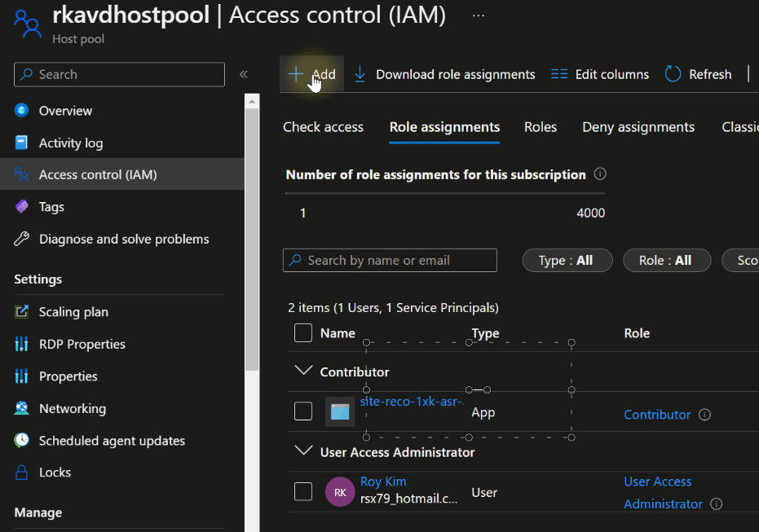Click the Tags icon in sidebar
This screenshot has width=759, height=532.
click(22, 207)
